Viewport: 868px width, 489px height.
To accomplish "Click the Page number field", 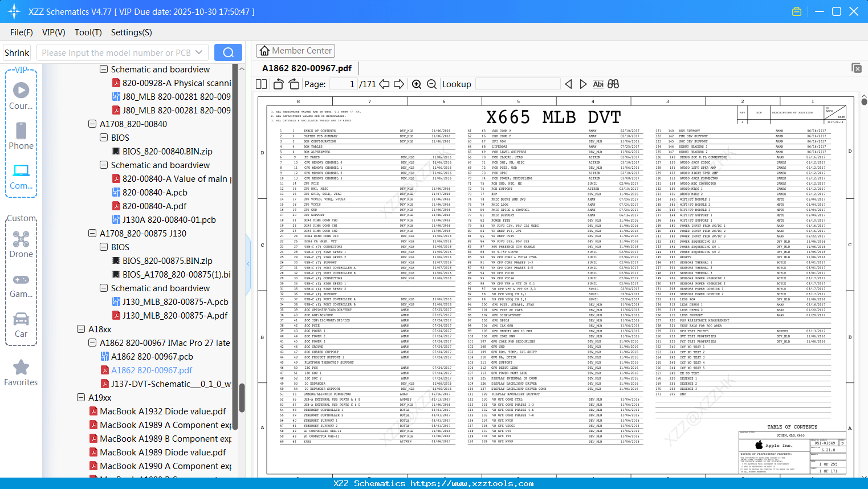I will [344, 84].
